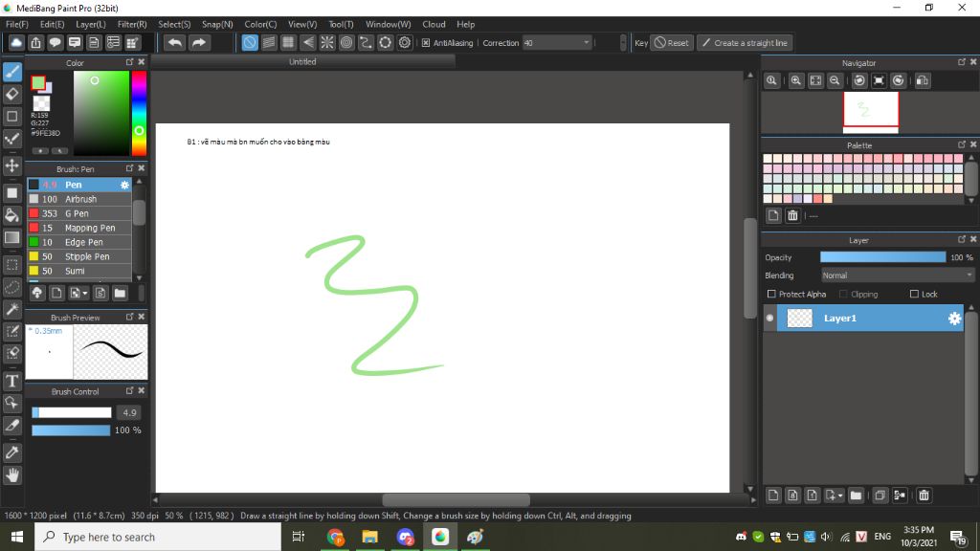Click Create a straight line button

click(745, 42)
